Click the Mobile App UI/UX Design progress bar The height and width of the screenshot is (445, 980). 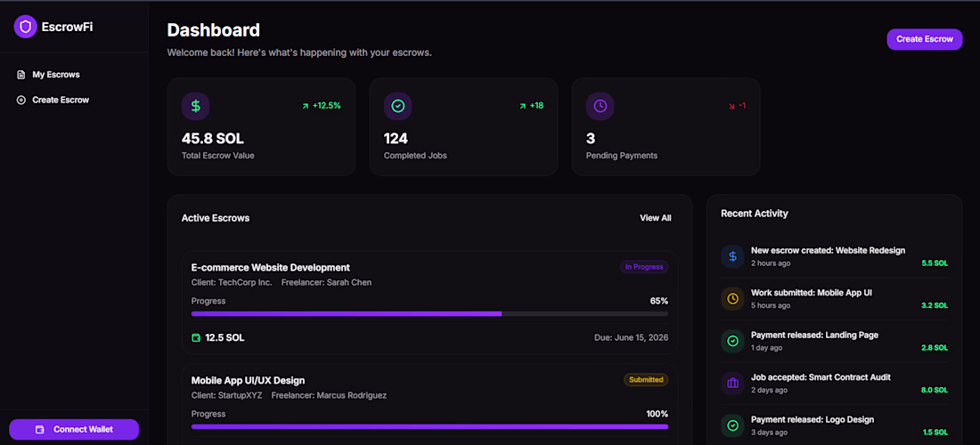coord(429,427)
